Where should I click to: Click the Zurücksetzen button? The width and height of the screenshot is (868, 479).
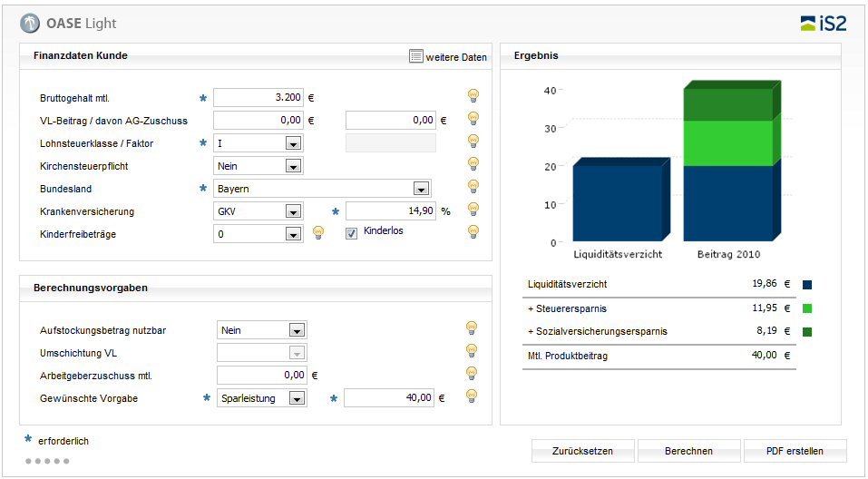coord(582,451)
